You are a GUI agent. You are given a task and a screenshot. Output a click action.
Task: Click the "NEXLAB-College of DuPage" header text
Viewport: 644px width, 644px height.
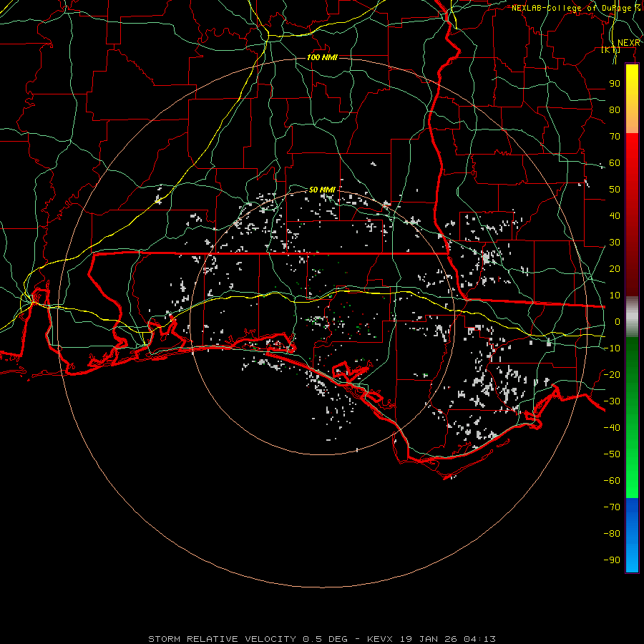(571, 8)
